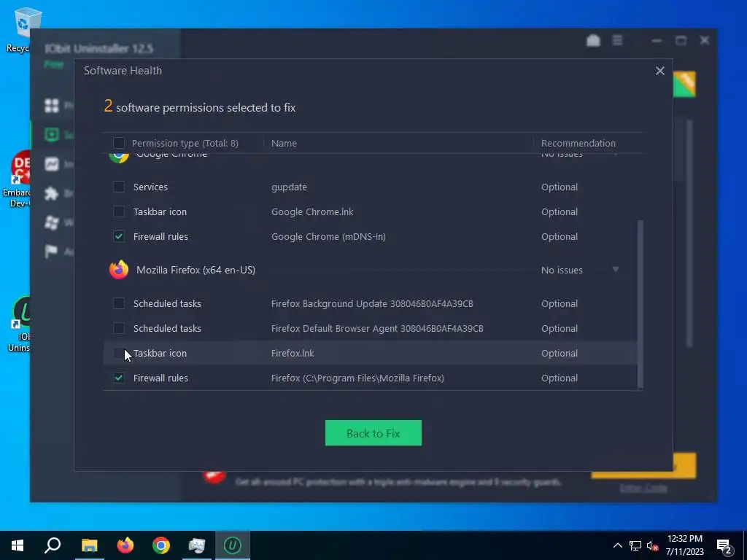Check the Google Chrome.lnk Taskbar icon checkbox
The width and height of the screenshot is (747, 560).
click(119, 211)
